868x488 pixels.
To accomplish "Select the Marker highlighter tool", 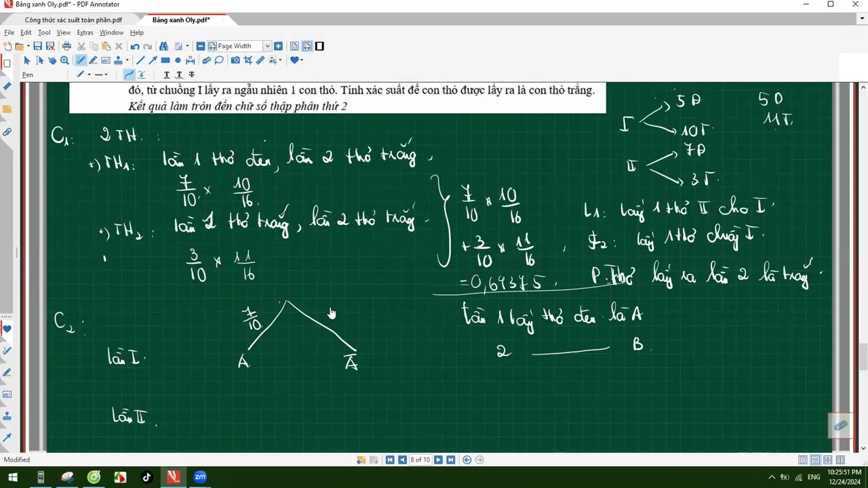I will tap(93, 60).
